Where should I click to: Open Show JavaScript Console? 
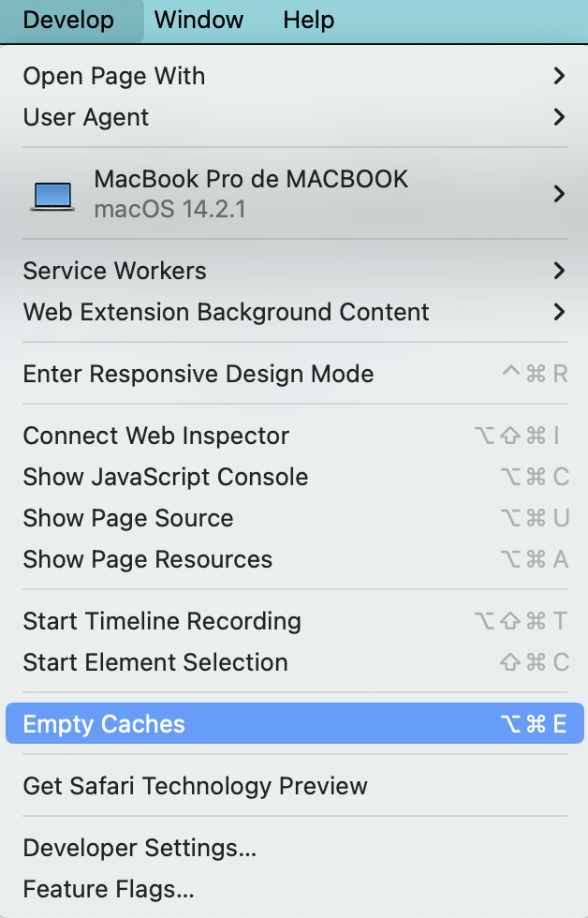[166, 477]
